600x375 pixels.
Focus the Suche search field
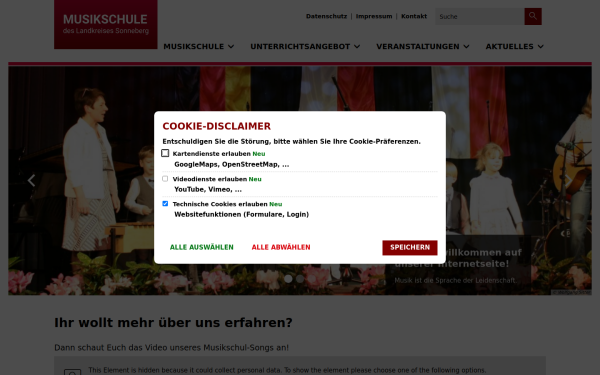[x=480, y=16]
